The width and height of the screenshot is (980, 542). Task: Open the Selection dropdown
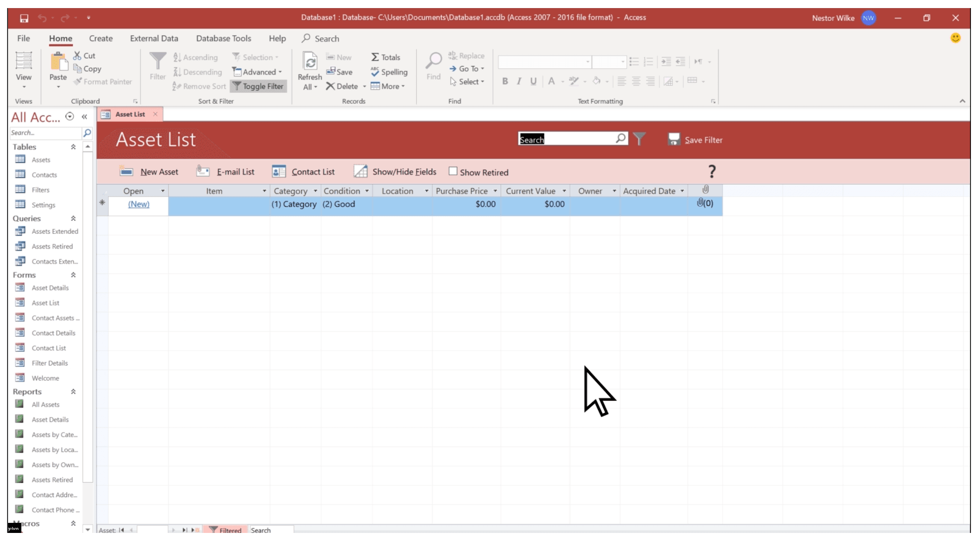(x=255, y=57)
